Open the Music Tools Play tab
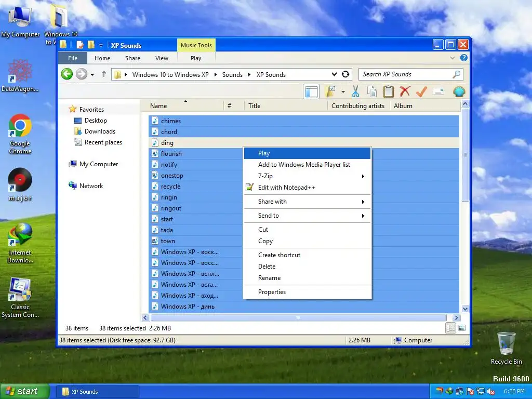The width and height of the screenshot is (532, 399). 196,58
